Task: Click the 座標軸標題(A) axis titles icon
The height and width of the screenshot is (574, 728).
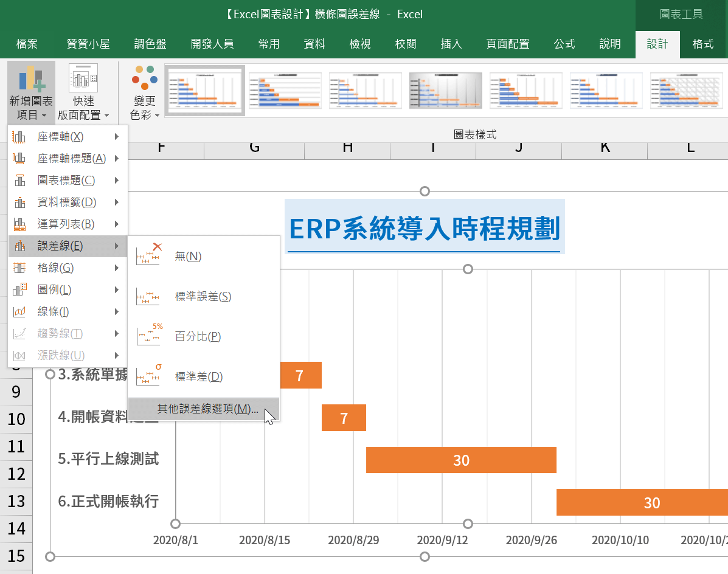Action: coord(19,159)
